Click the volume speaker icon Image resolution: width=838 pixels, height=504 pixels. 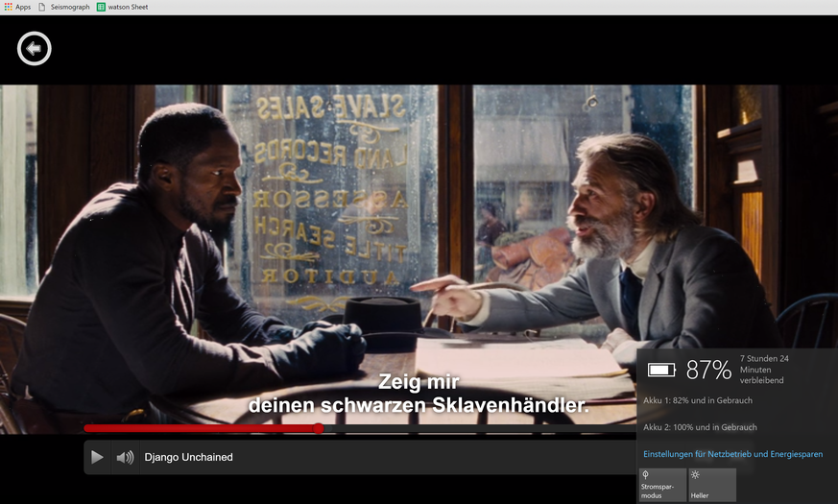125,457
